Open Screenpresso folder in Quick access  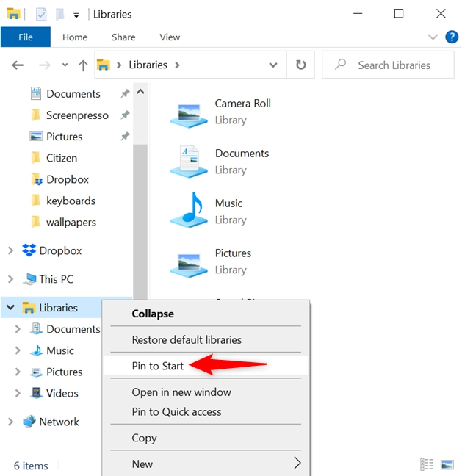(77, 115)
